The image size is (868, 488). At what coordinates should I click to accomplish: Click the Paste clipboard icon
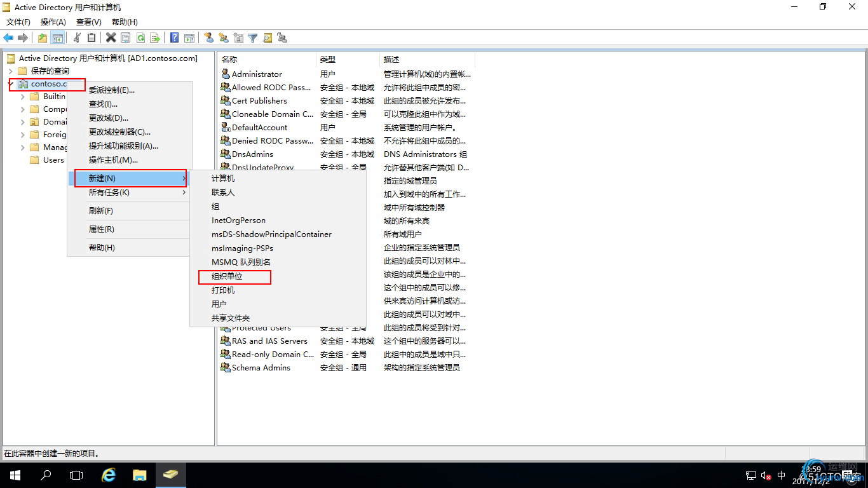coord(92,37)
